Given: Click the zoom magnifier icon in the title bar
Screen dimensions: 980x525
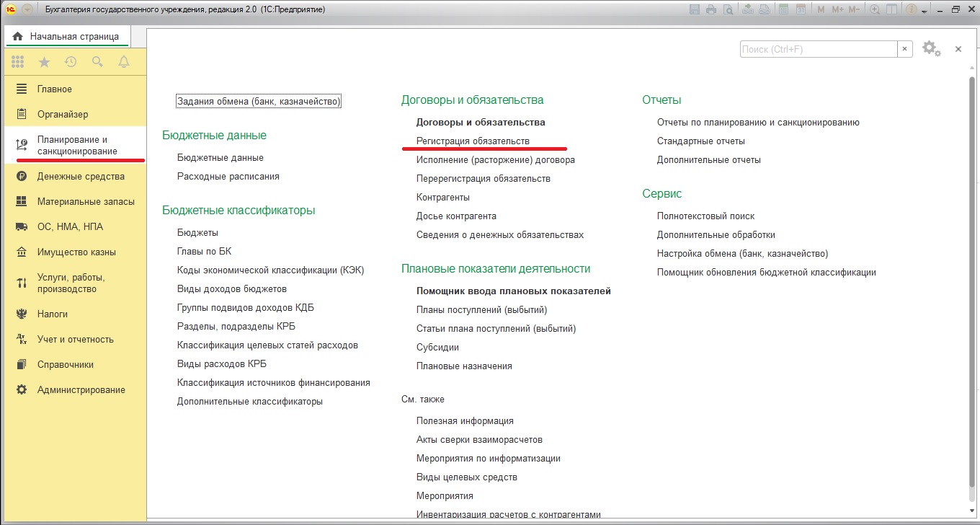Looking at the screenshot, I should 875,9.
